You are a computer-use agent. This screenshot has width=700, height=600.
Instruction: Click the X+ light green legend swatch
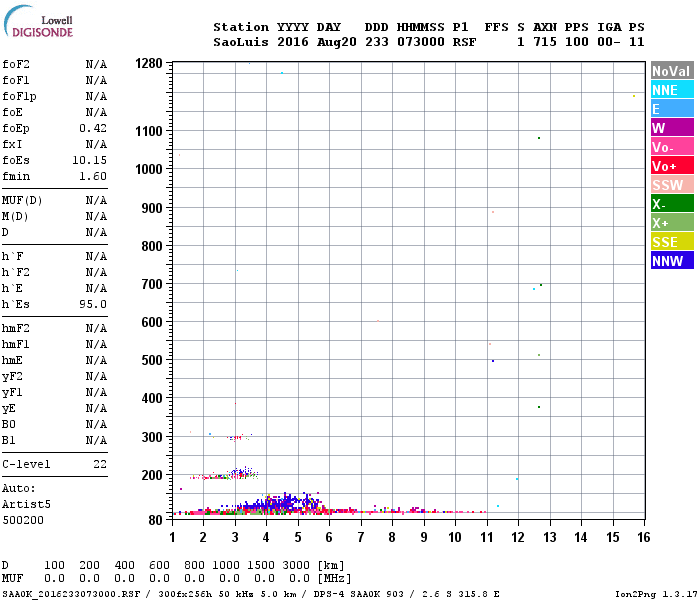coord(671,223)
